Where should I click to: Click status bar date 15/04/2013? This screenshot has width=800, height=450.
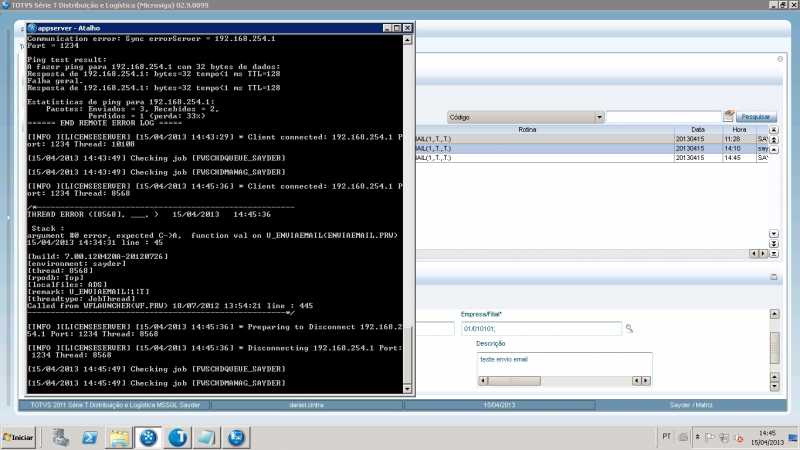pos(499,405)
